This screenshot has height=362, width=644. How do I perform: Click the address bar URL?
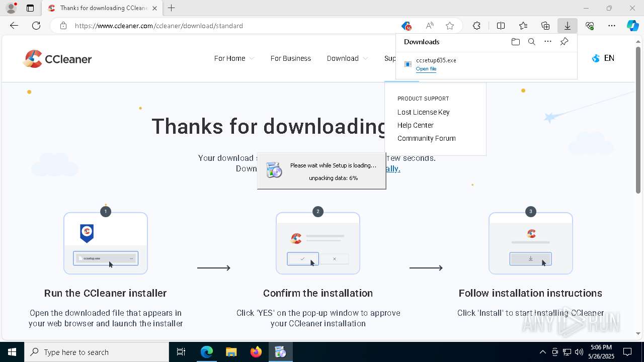coord(159,26)
